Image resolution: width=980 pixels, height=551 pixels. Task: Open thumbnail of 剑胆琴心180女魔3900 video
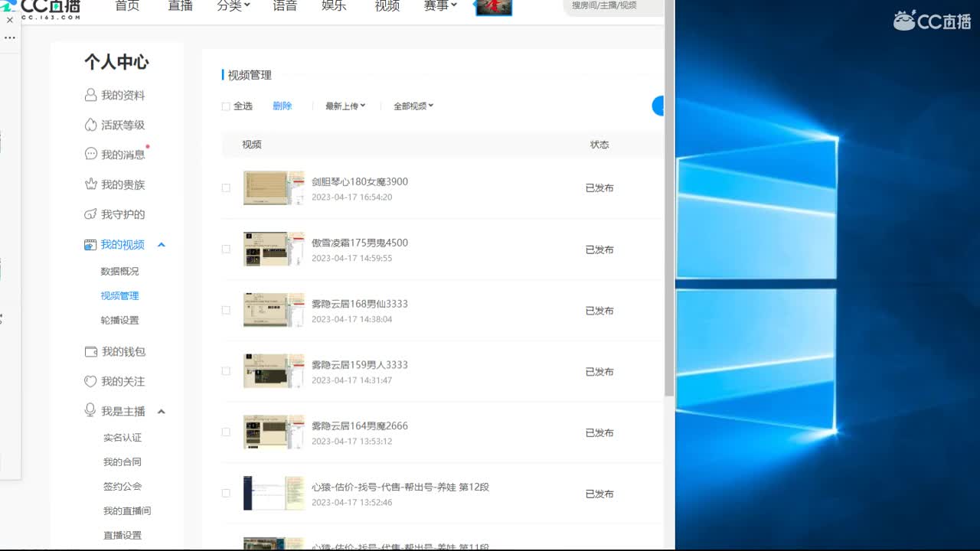pos(274,188)
